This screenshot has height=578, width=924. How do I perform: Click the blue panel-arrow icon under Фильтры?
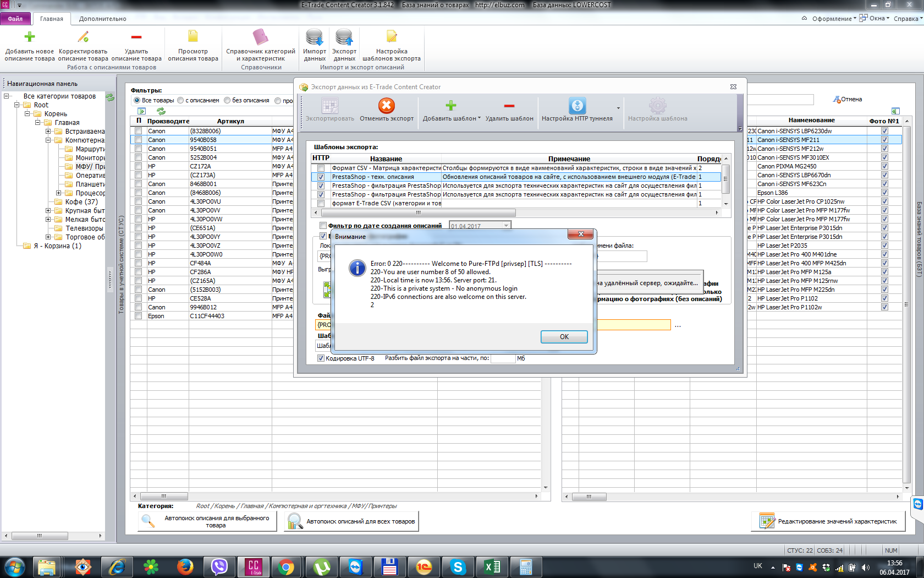click(141, 111)
